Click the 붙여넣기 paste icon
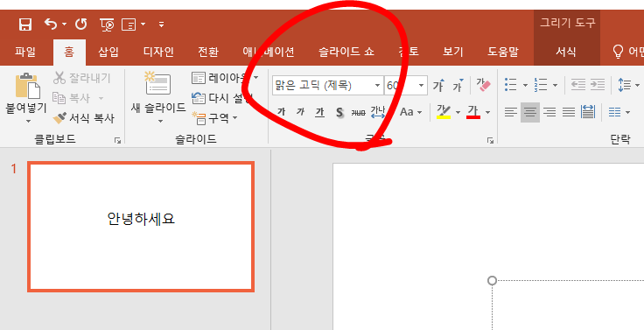Viewport: 644px width, 330px height. pos(27,86)
